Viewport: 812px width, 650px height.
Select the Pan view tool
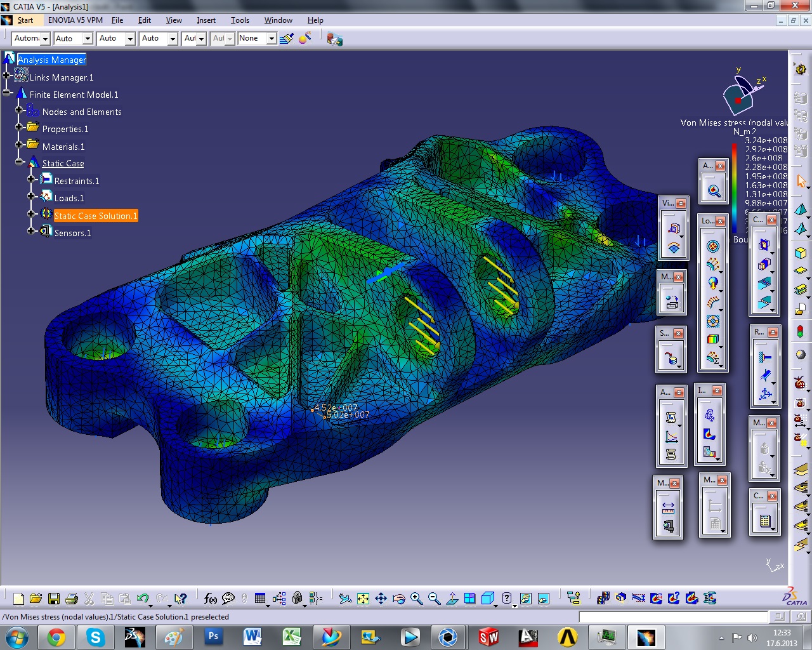[381, 599]
